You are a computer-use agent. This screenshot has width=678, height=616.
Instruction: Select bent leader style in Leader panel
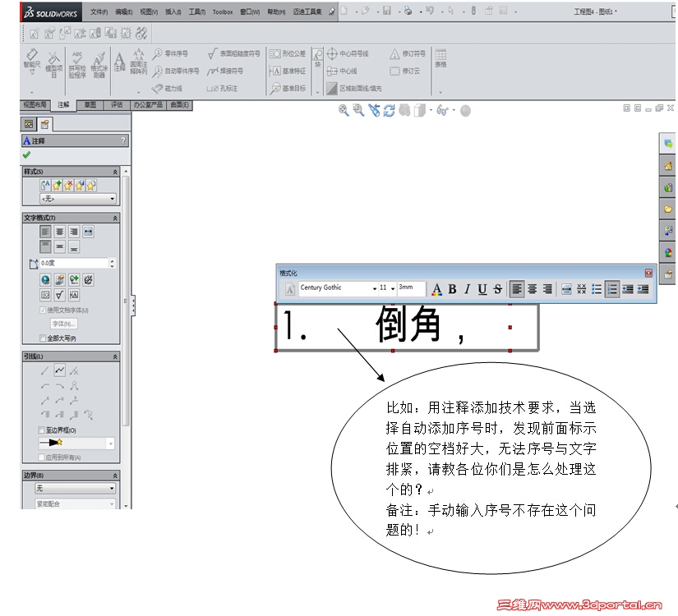(x=60, y=370)
